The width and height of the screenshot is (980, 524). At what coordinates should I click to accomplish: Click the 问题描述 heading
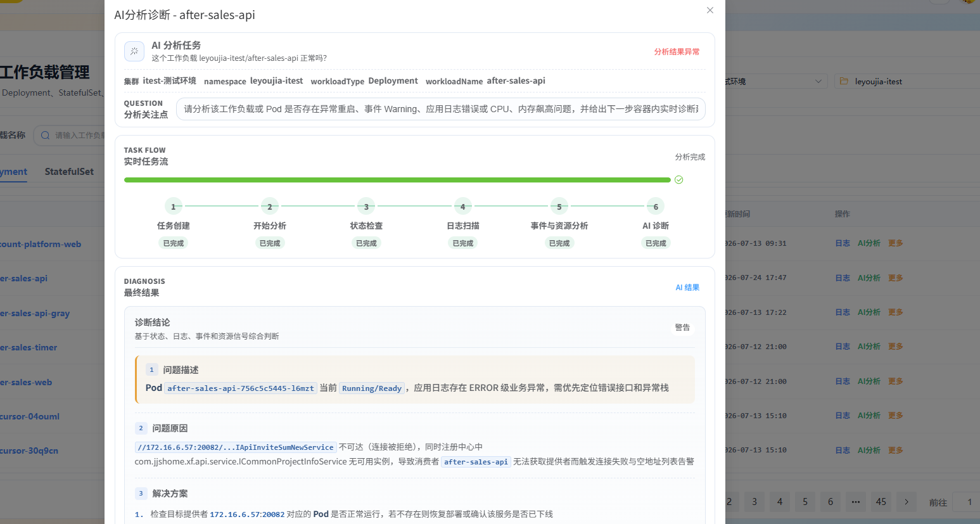[x=181, y=370]
